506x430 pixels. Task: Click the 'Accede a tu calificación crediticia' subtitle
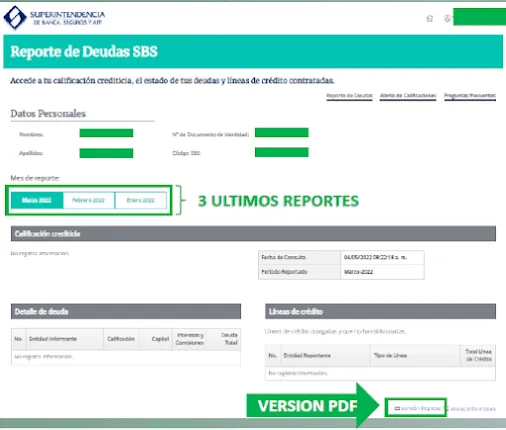click(172, 80)
